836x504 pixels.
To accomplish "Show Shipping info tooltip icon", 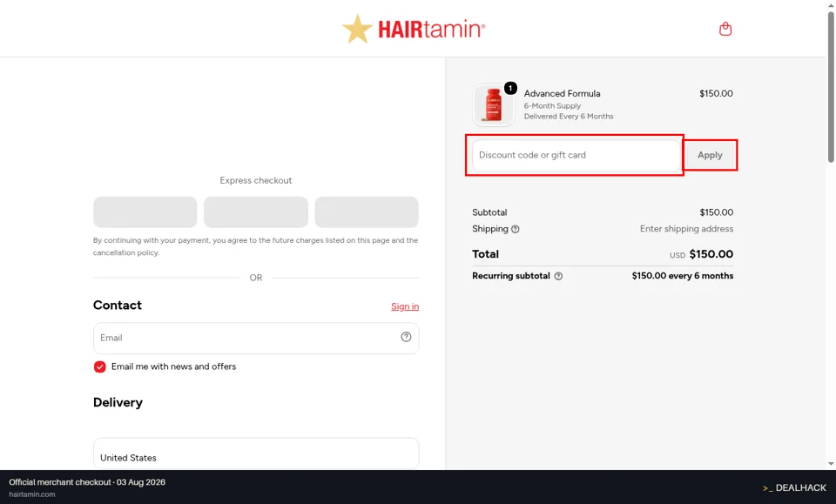I will 515,229.
